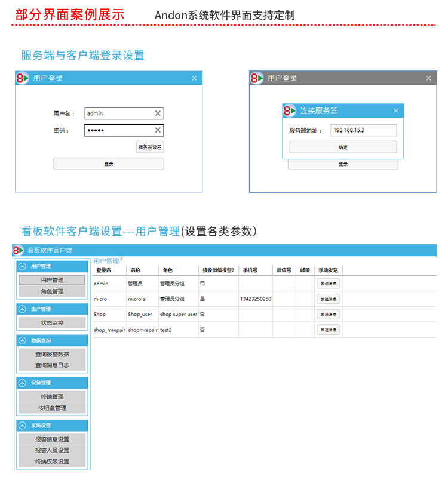Click the 服务器地址 input field
The image size is (448, 480).
pyautogui.click(x=363, y=130)
